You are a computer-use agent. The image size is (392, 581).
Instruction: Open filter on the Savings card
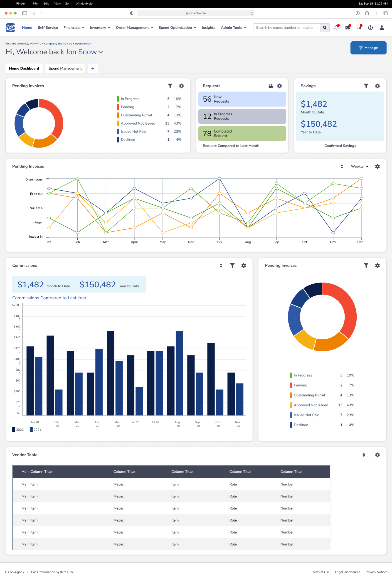(366, 86)
